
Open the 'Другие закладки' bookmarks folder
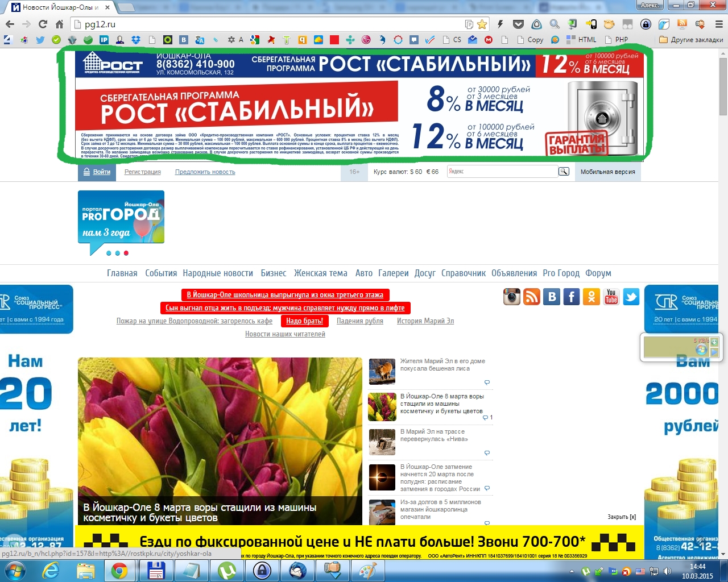coord(691,40)
